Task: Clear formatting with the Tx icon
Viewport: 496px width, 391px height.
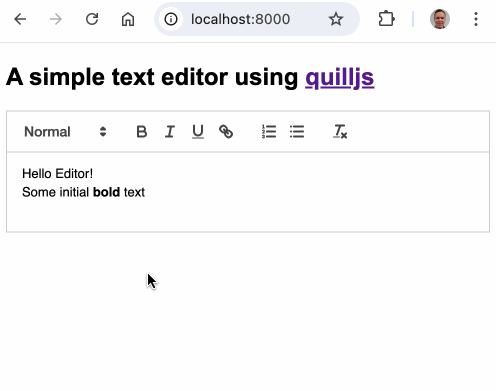Action: pyautogui.click(x=340, y=132)
